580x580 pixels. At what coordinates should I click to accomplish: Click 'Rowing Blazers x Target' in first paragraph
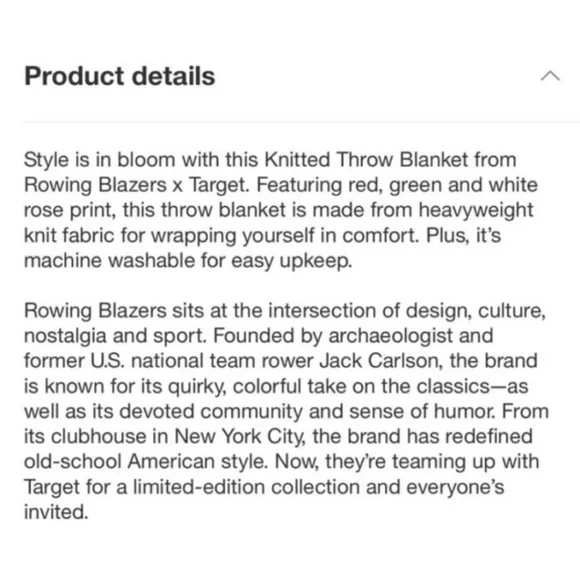(137, 185)
